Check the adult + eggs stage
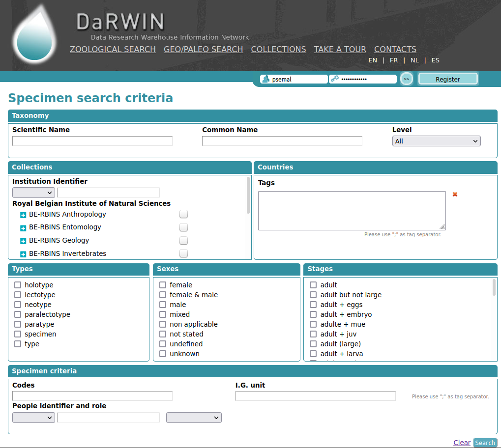 tap(313, 305)
